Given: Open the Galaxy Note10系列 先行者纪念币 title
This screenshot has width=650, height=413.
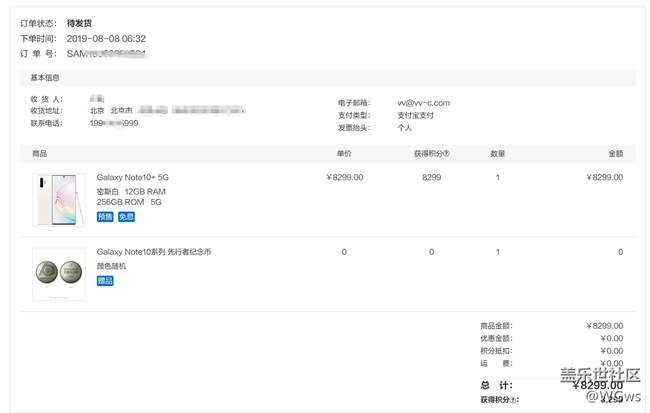Looking at the screenshot, I should 154,252.
